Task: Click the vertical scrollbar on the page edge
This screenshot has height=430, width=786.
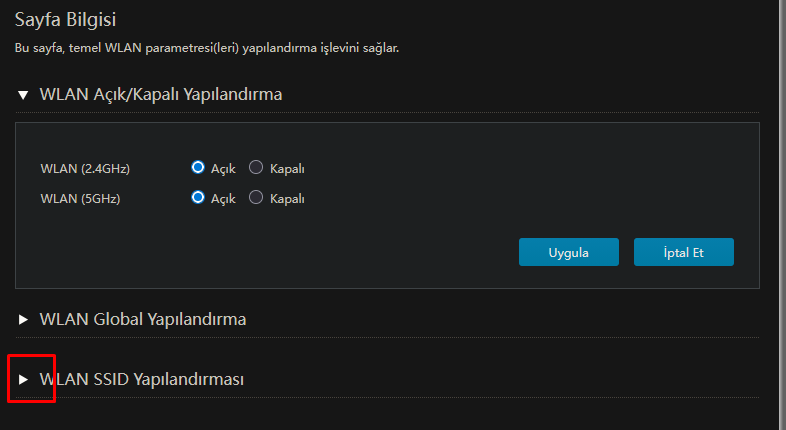Action: [782, 215]
